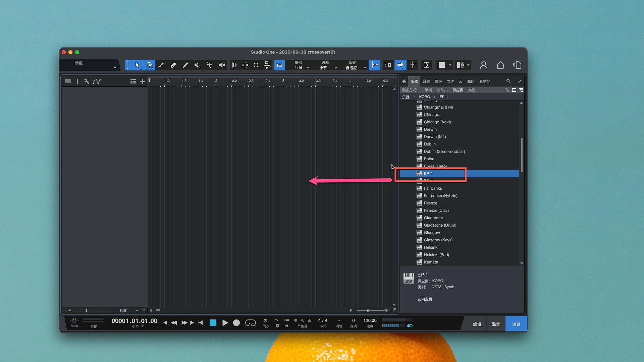
Task: Click the browser list scrollbar
Action: (522, 155)
